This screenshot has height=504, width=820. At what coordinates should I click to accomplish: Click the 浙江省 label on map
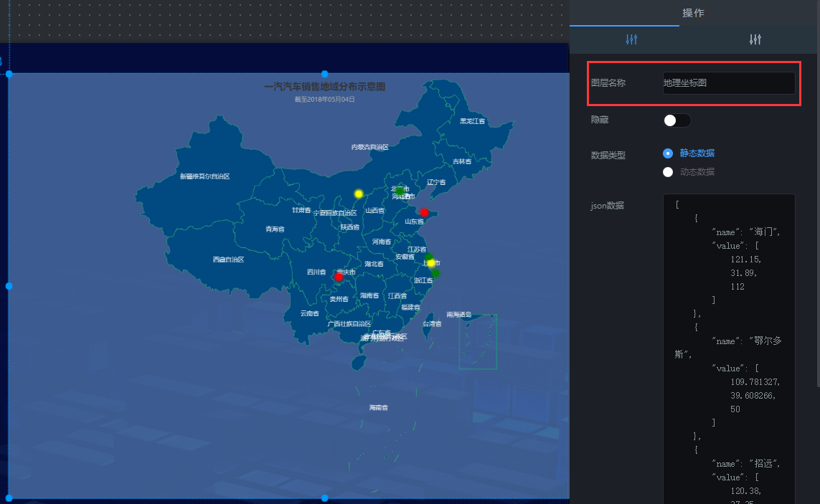[423, 281]
